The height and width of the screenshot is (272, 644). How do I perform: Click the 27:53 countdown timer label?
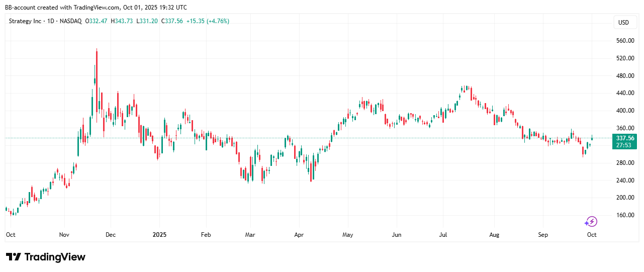pyautogui.click(x=624, y=145)
